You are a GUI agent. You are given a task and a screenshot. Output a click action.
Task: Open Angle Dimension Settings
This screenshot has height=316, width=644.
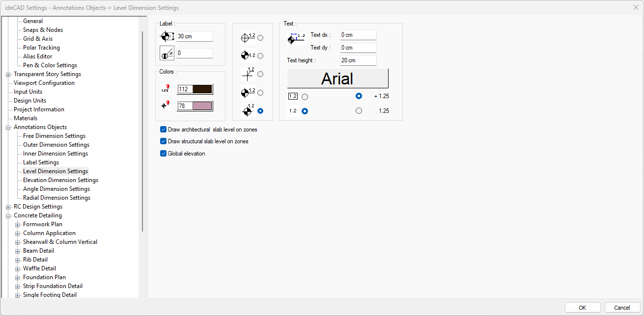pos(56,189)
